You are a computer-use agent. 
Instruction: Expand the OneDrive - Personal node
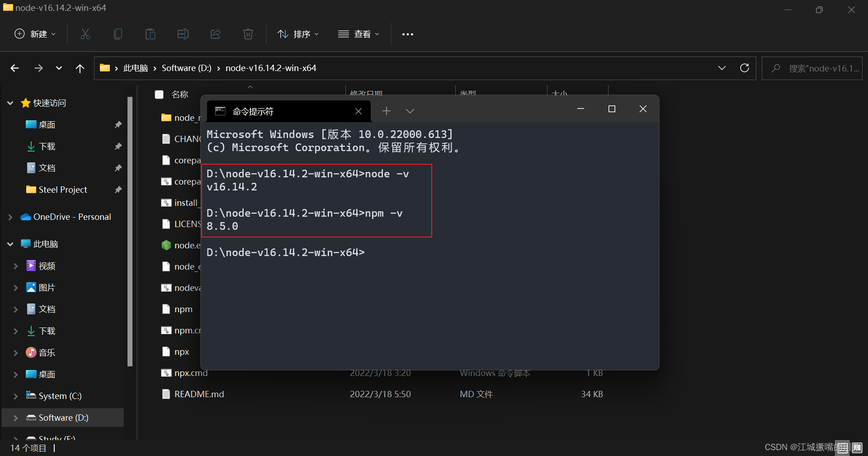click(10, 217)
